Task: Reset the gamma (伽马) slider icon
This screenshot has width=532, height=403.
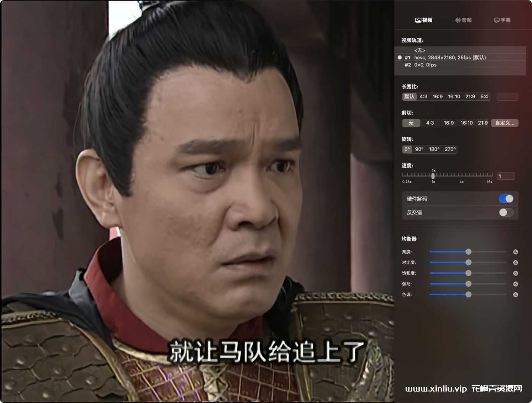Action: point(515,284)
